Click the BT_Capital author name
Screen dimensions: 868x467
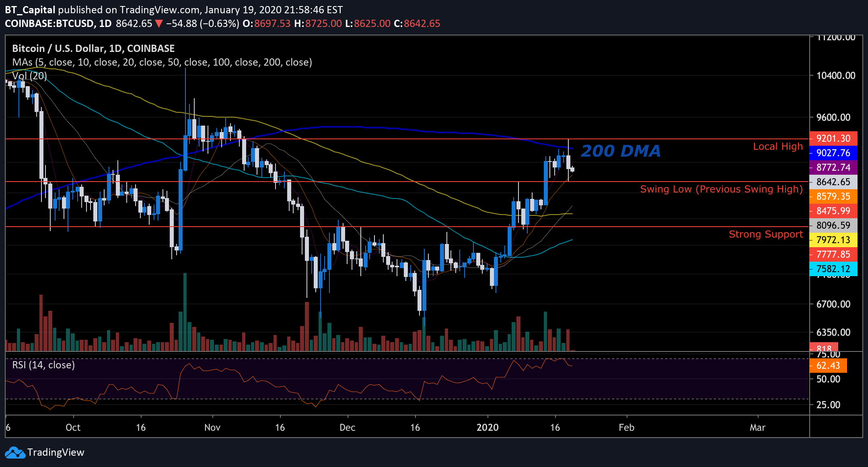point(30,10)
